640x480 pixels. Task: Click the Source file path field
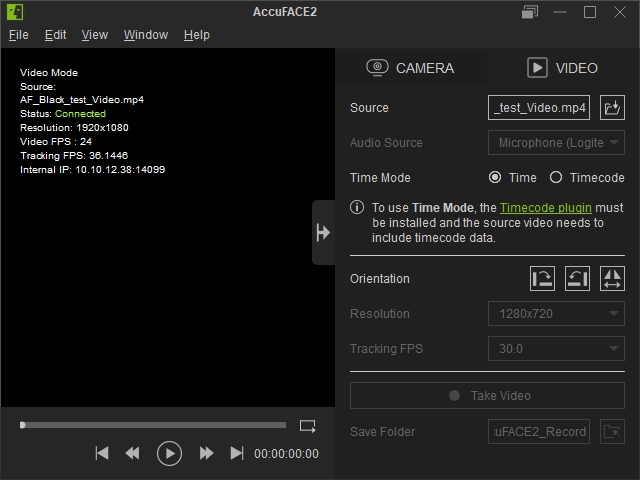pos(539,108)
